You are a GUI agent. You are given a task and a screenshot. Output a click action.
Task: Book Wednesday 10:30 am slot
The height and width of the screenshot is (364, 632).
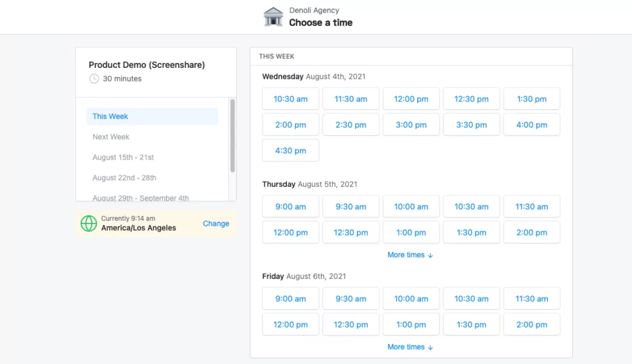(291, 99)
